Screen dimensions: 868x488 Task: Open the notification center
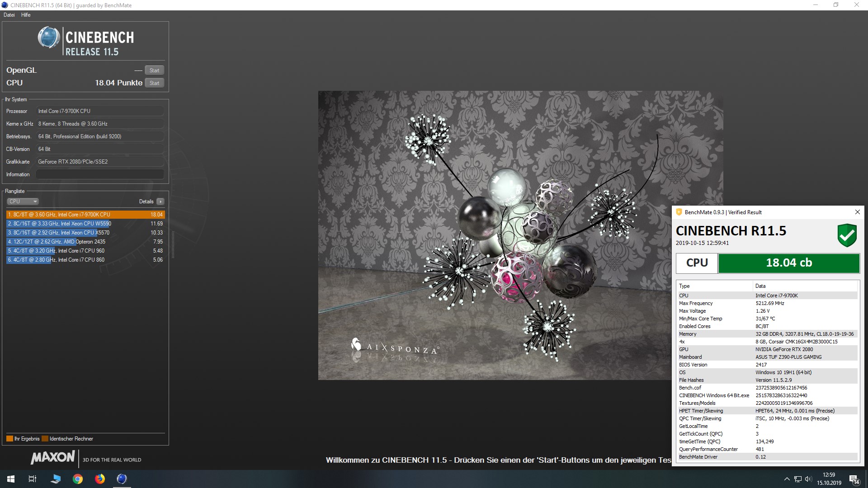[x=854, y=479]
